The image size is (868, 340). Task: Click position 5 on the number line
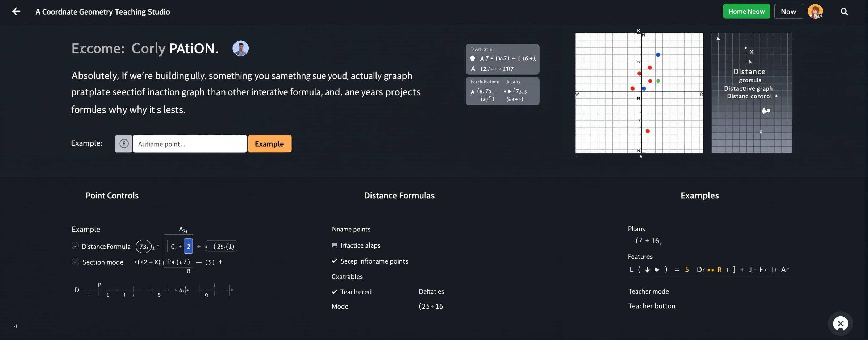coord(159,295)
